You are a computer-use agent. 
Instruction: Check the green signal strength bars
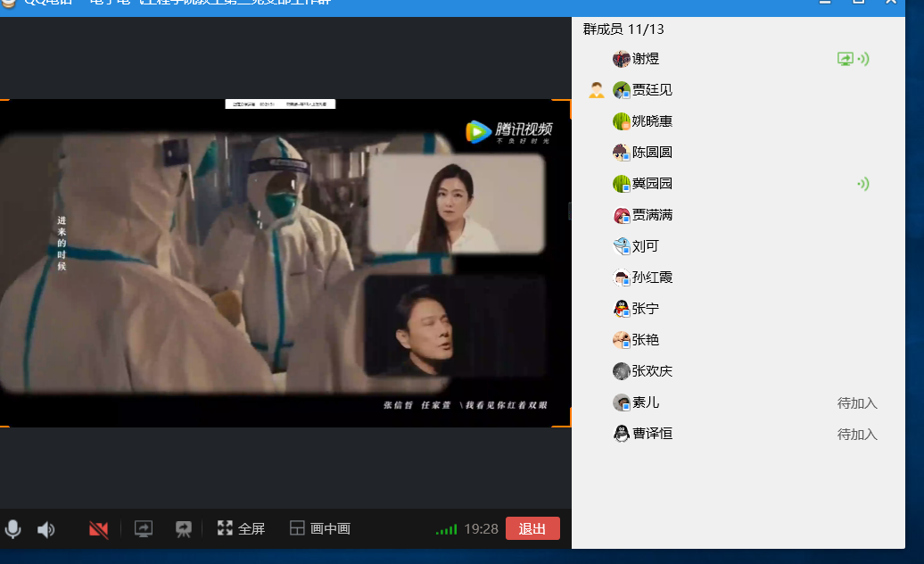(446, 529)
